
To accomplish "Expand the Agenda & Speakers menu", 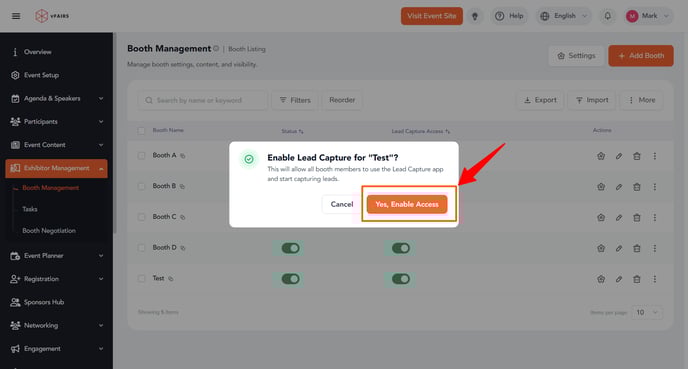I will click(57, 98).
